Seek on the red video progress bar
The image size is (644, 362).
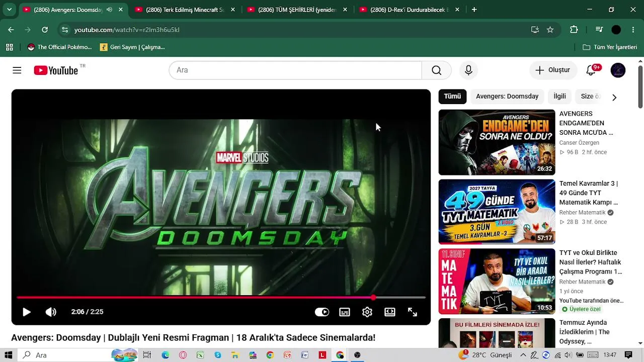pyautogui.click(x=221, y=298)
